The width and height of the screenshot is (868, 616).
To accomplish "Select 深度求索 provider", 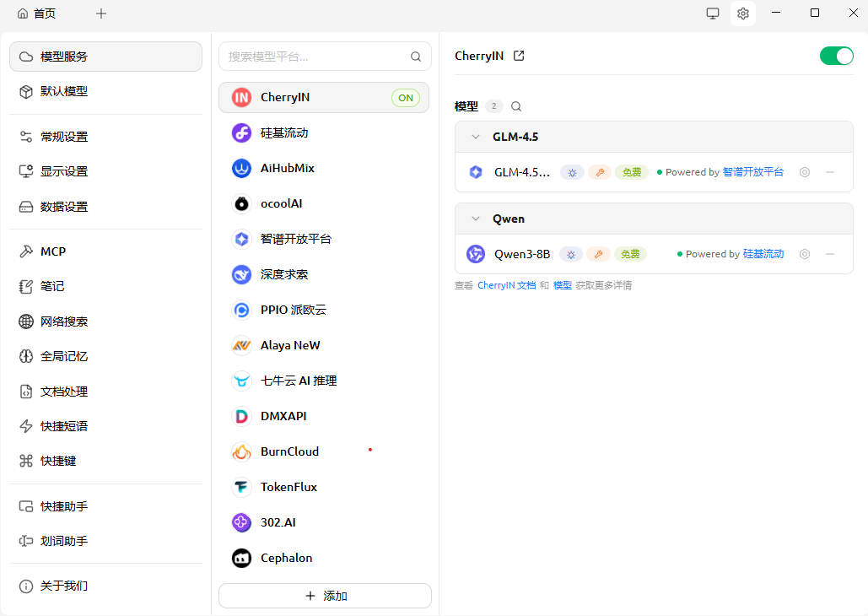I will [x=324, y=275].
